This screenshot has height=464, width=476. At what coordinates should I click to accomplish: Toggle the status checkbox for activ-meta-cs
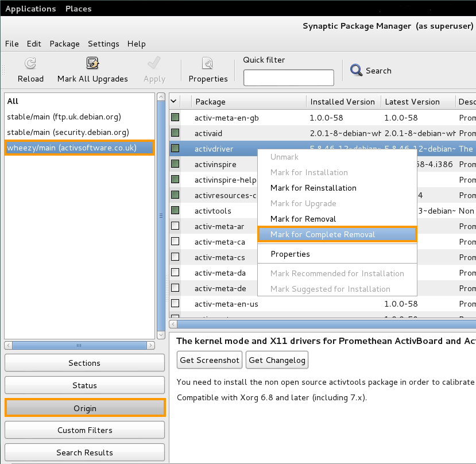[175, 257]
